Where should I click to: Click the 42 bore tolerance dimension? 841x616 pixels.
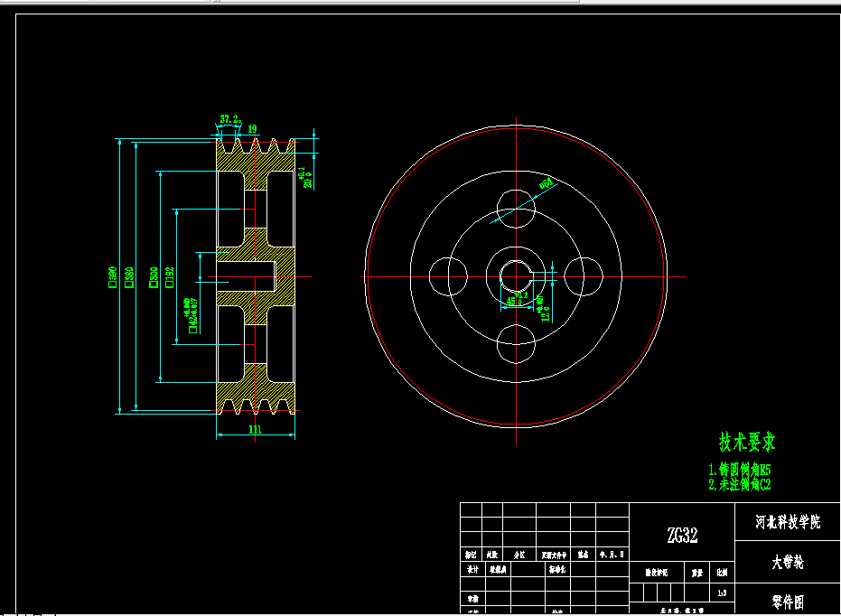(191, 315)
